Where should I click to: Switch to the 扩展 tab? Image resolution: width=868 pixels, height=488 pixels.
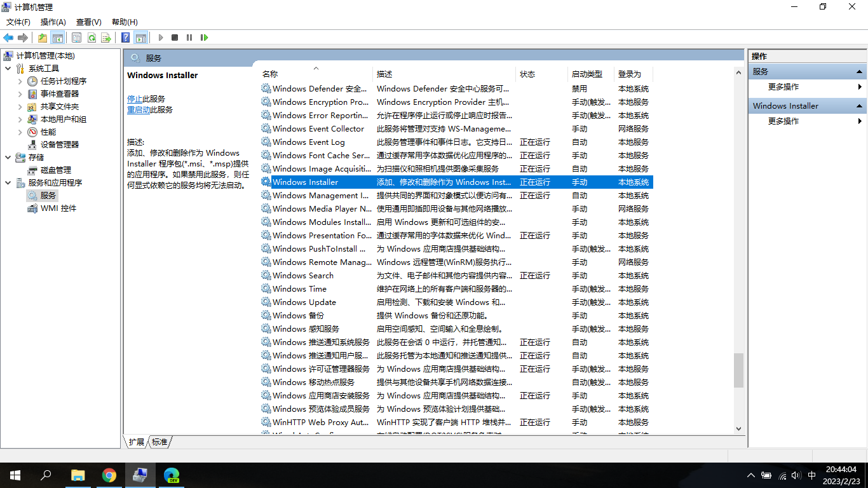(136, 442)
